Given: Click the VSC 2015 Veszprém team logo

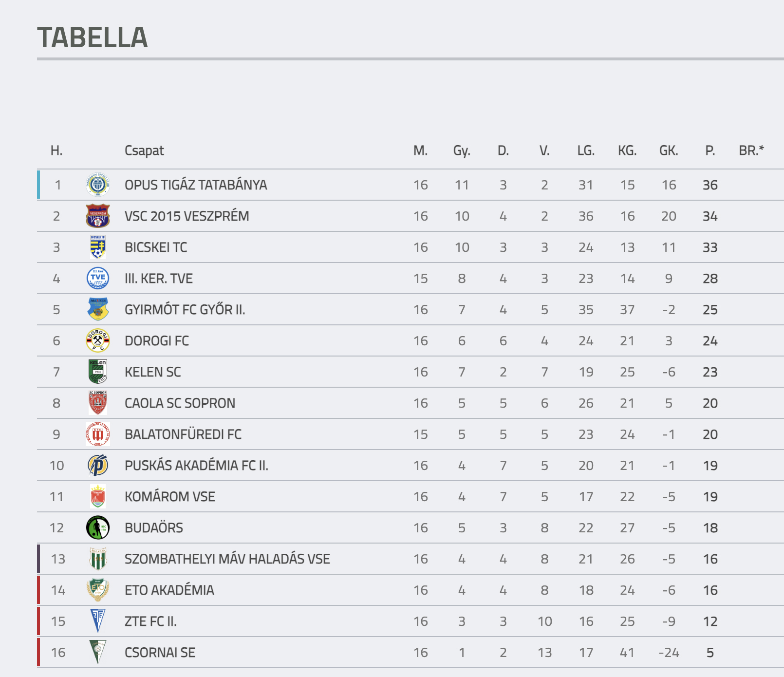Looking at the screenshot, I should tap(98, 216).
